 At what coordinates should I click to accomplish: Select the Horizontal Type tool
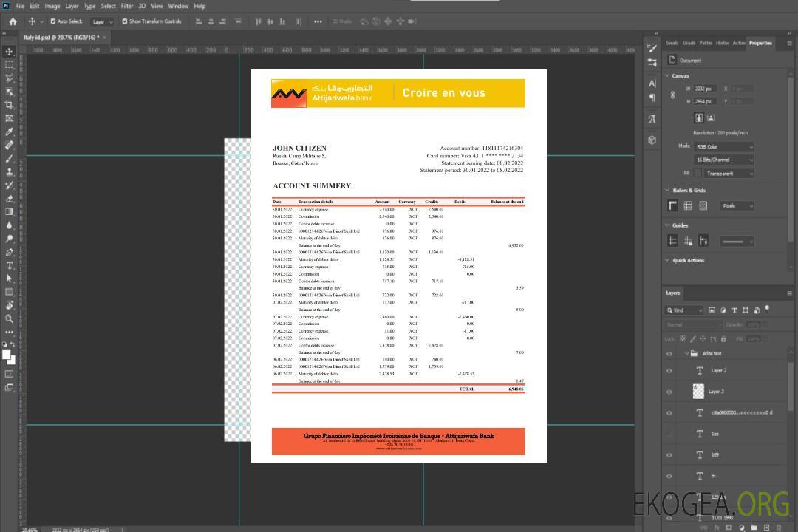point(9,265)
